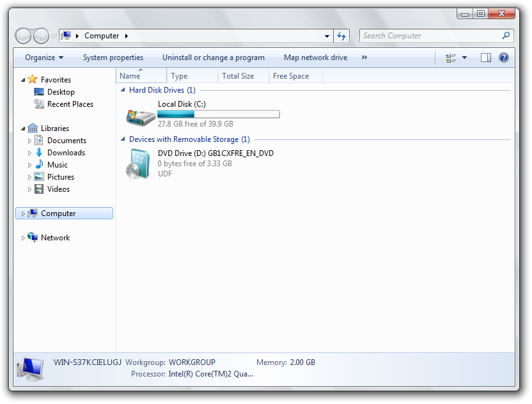Click the Desktop icon in sidebar
Image resolution: width=532 pixels, height=404 pixels.
point(39,92)
